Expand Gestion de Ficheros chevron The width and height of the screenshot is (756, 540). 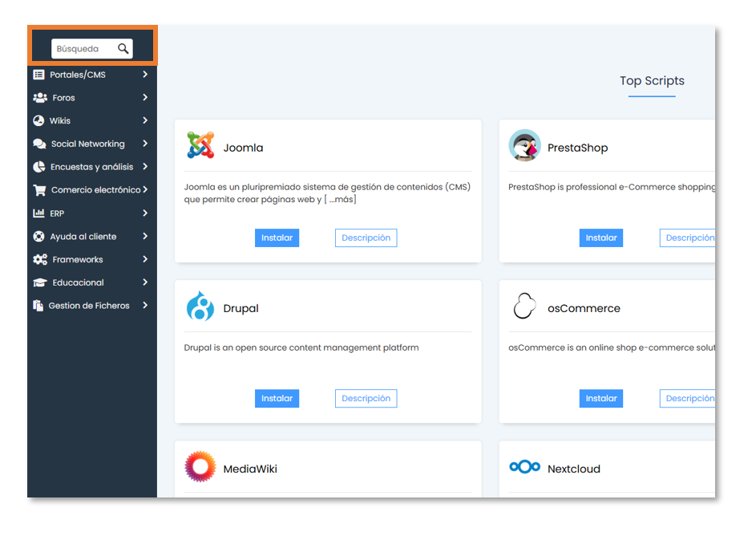click(145, 306)
